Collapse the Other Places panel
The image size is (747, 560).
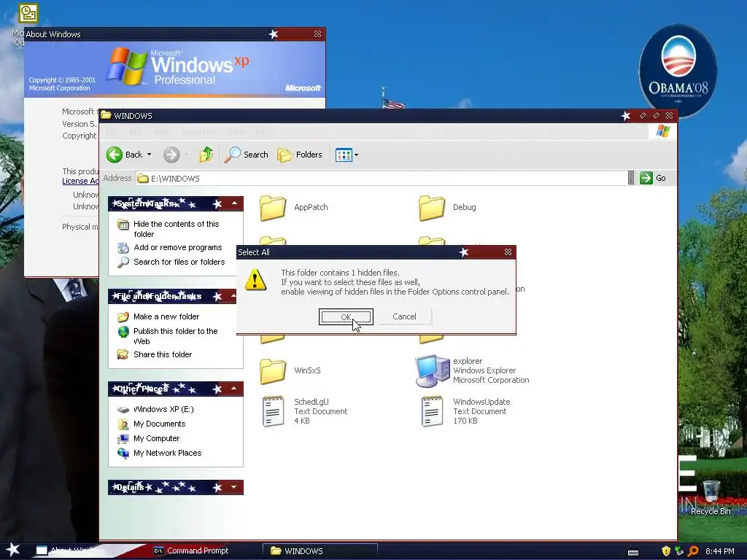click(234, 389)
